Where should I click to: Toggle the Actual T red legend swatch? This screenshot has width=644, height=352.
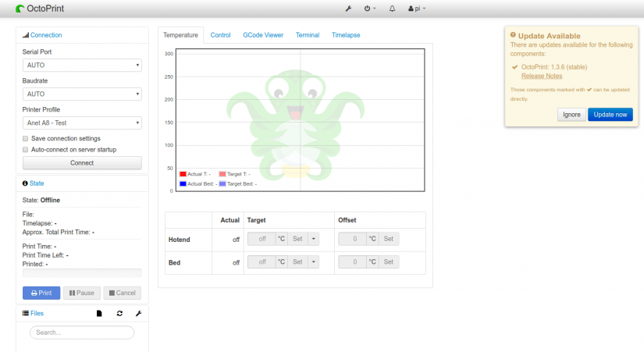click(x=183, y=174)
